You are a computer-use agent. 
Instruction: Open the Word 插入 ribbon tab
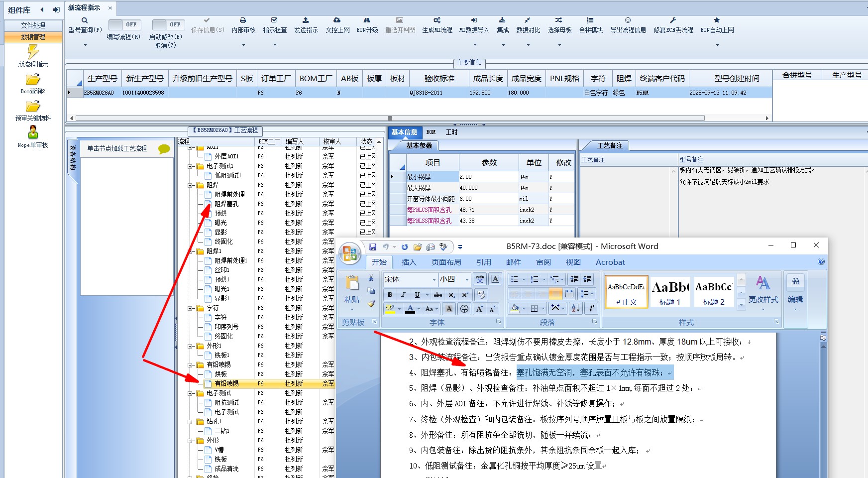pos(409,262)
